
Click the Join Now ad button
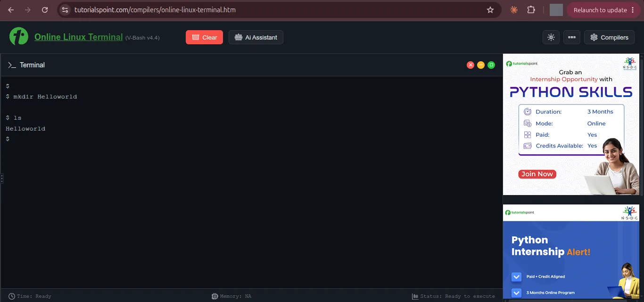point(537,174)
